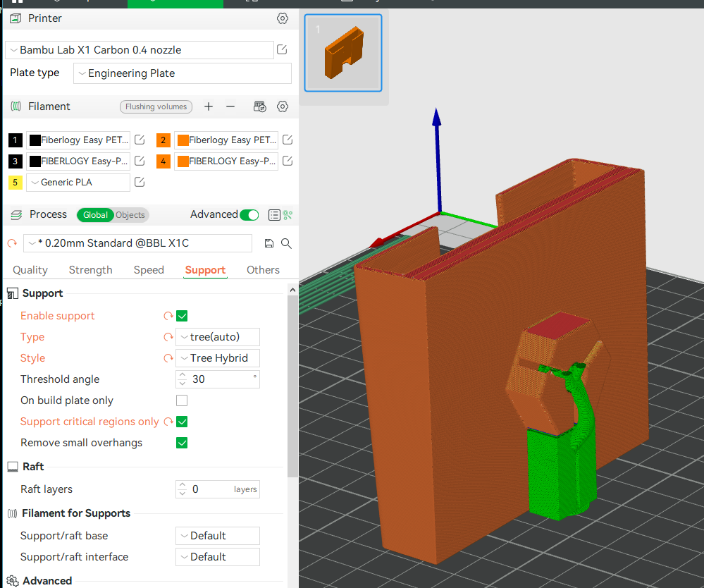This screenshot has width=704, height=588.
Task: Reset process preset changes arrow
Action: 12,243
